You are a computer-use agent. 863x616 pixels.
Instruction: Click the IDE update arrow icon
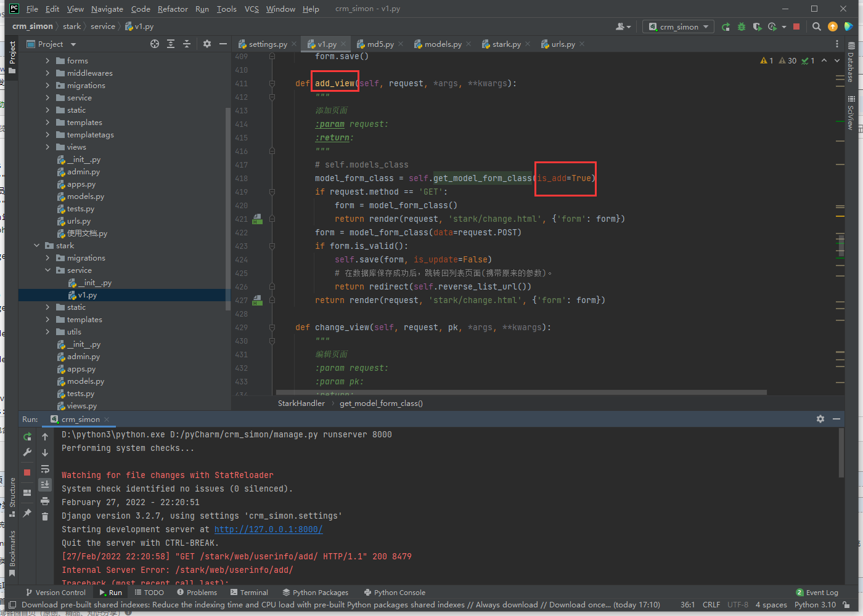click(833, 26)
